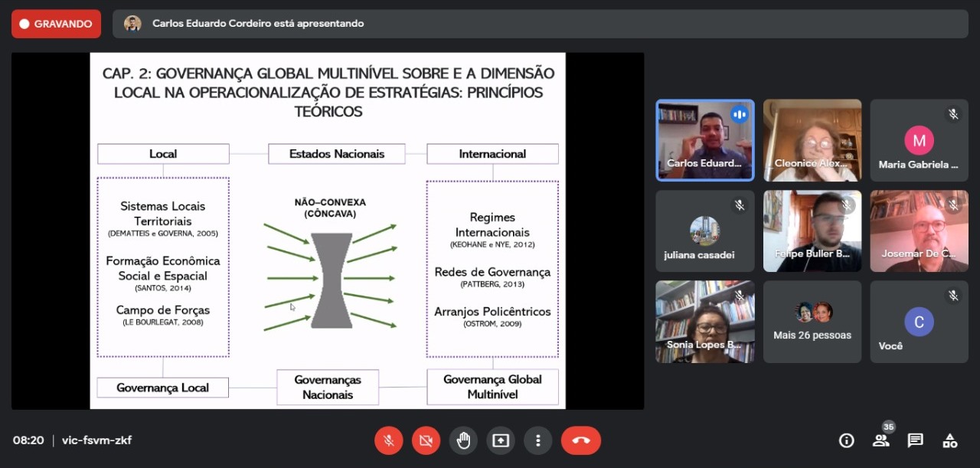Show the participants list
980x468 pixels.
[x=880, y=440]
